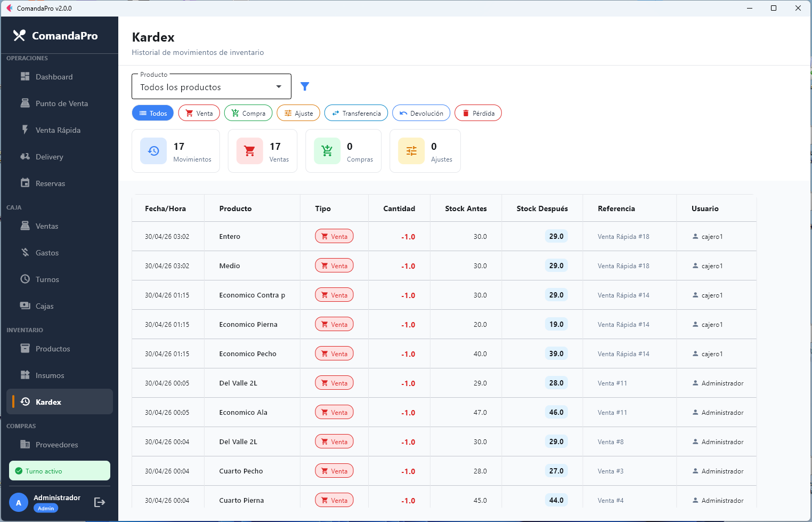
Task: Click the Productos box icon
Action: coord(25,348)
